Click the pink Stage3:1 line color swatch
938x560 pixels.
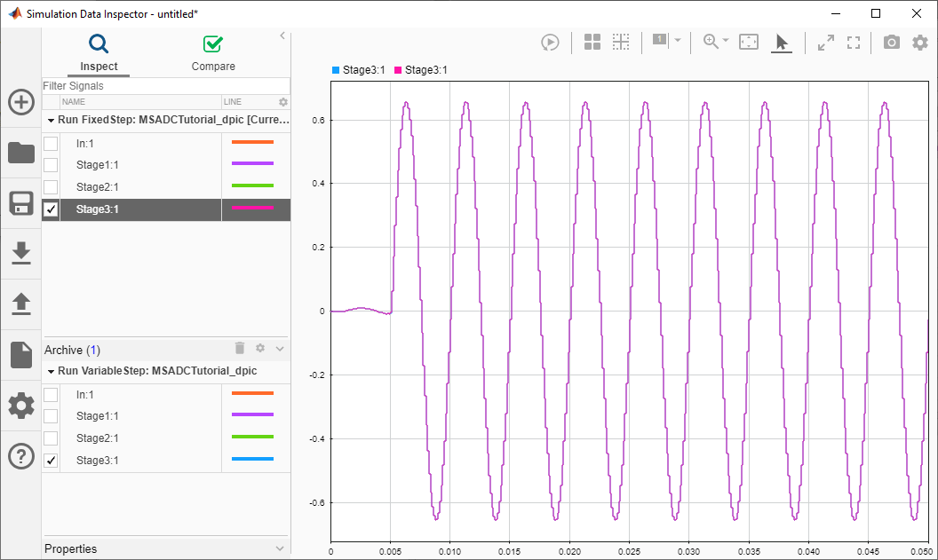pos(252,208)
